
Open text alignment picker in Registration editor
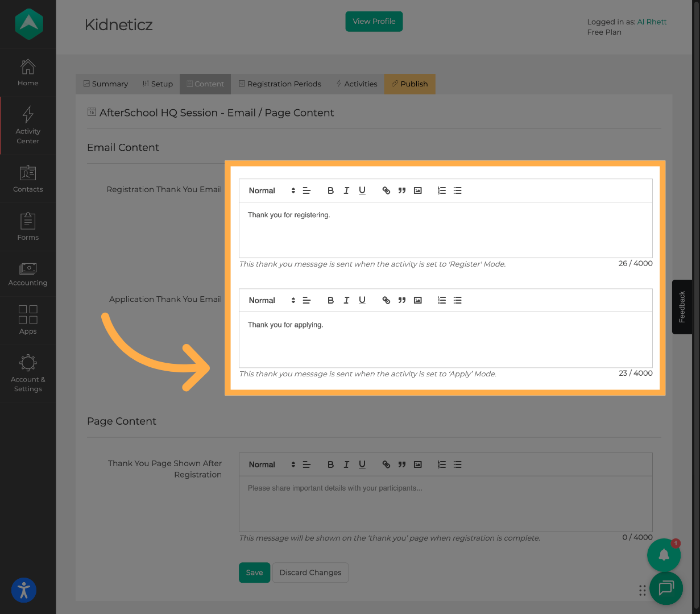[x=306, y=190]
